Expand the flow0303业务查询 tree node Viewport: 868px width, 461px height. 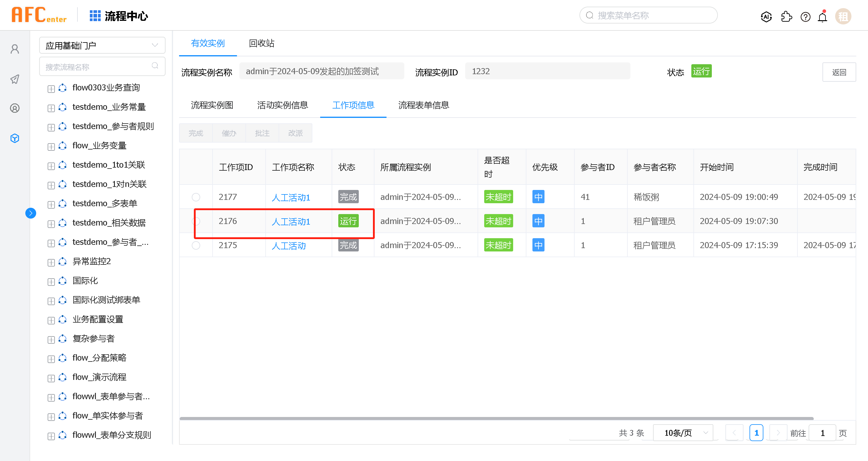[51, 89]
